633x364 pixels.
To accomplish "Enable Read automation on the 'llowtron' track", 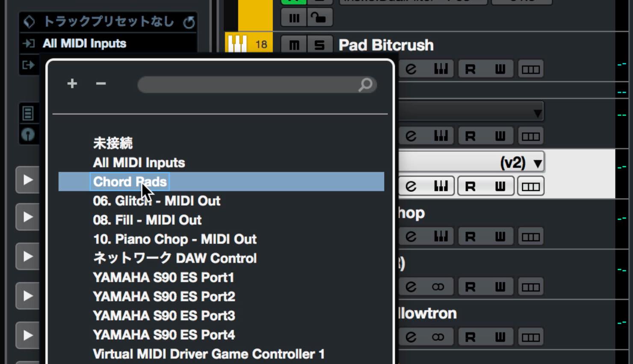I will pyautogui.click(x=470, y=337).
